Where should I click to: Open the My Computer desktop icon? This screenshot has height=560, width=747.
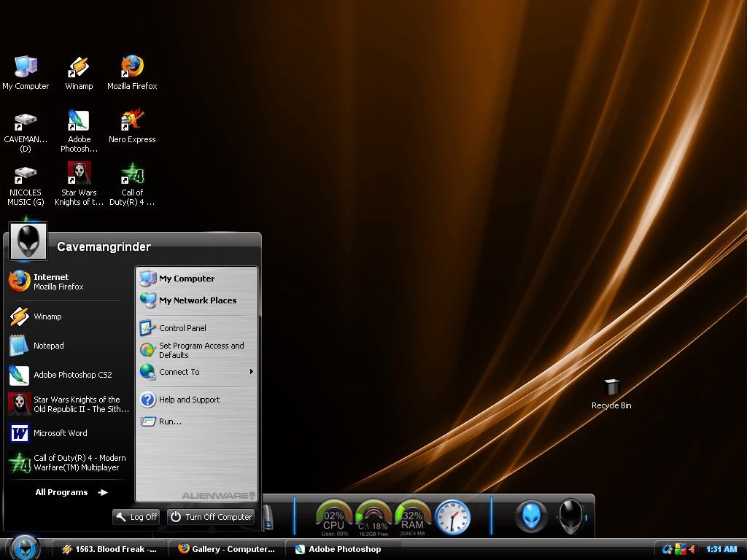click(x=26, y=72)
